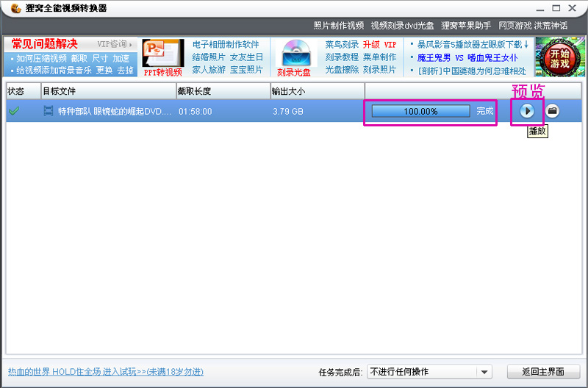Open 魔王鬼男 VS 嗜血鬼王女仆 link
Image resolution: width=588 pixels, height=388 pixels.
coord(467,58)
